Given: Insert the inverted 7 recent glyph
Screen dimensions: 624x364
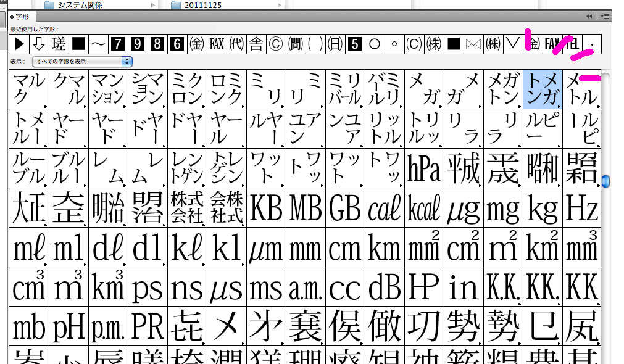Looking at the screenshot, I should [x=118, y=44].
